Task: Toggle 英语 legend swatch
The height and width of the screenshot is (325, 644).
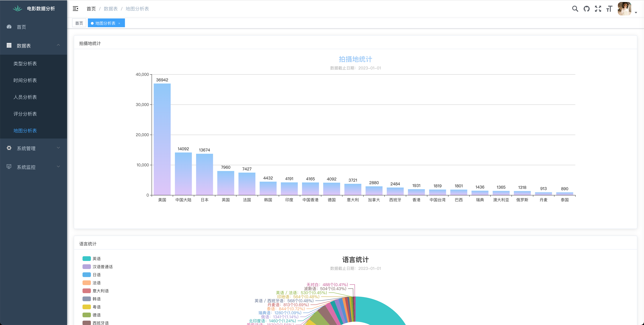Action: (x=87, y=258)
